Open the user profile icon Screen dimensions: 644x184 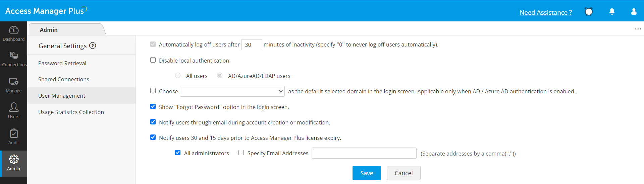pos(634,12)
